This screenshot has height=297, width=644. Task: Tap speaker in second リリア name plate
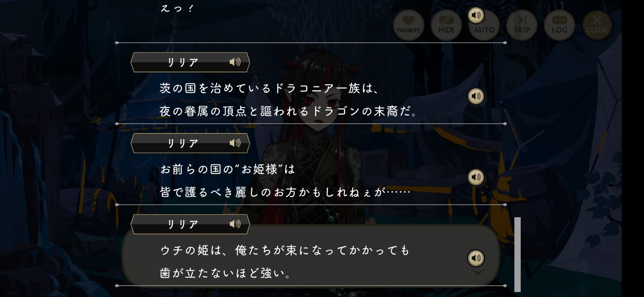click(x=235, y=143)
